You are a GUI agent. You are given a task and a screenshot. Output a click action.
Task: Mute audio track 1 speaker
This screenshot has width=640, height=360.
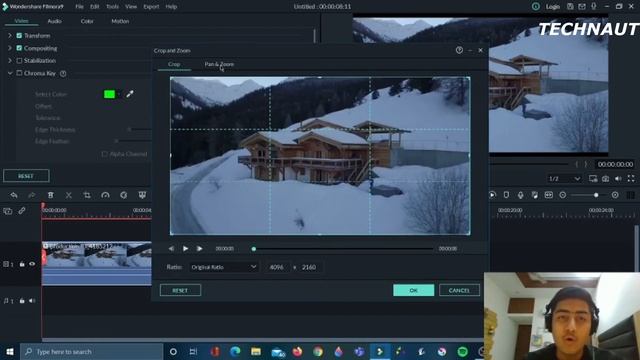pyautogui.click(x=32, y=301)
